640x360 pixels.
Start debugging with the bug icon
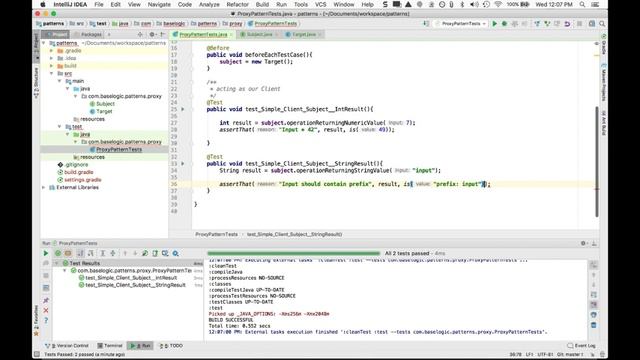(x=504, y=24)
